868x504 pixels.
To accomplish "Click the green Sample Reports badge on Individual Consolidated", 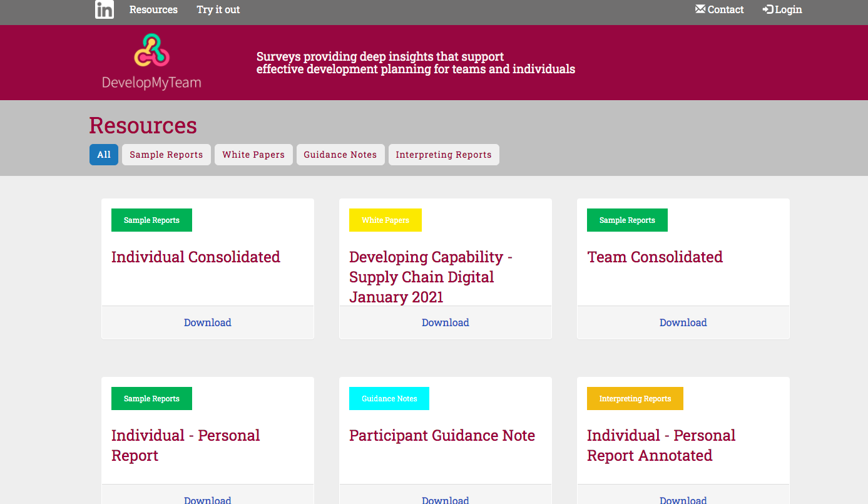I will click(x=151, y=220).
